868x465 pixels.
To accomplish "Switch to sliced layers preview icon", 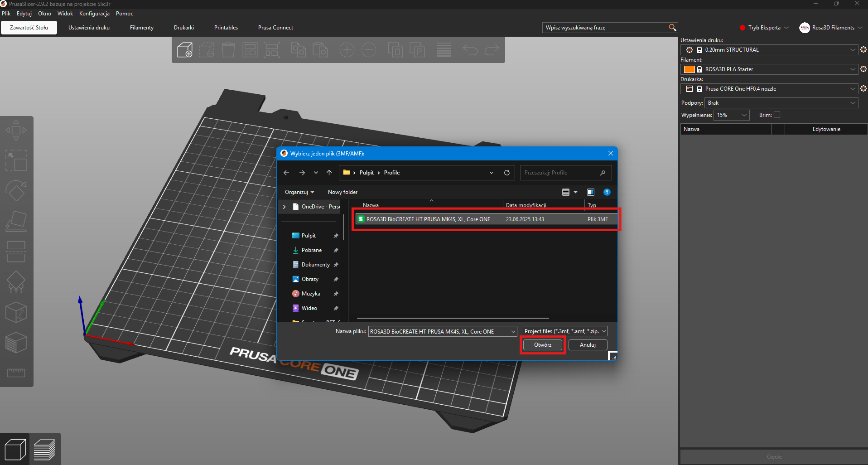I will point(44,450).
